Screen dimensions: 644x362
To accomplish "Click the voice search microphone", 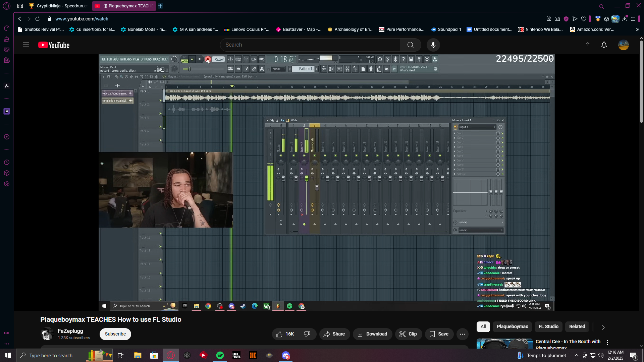I will pos(433,45).
